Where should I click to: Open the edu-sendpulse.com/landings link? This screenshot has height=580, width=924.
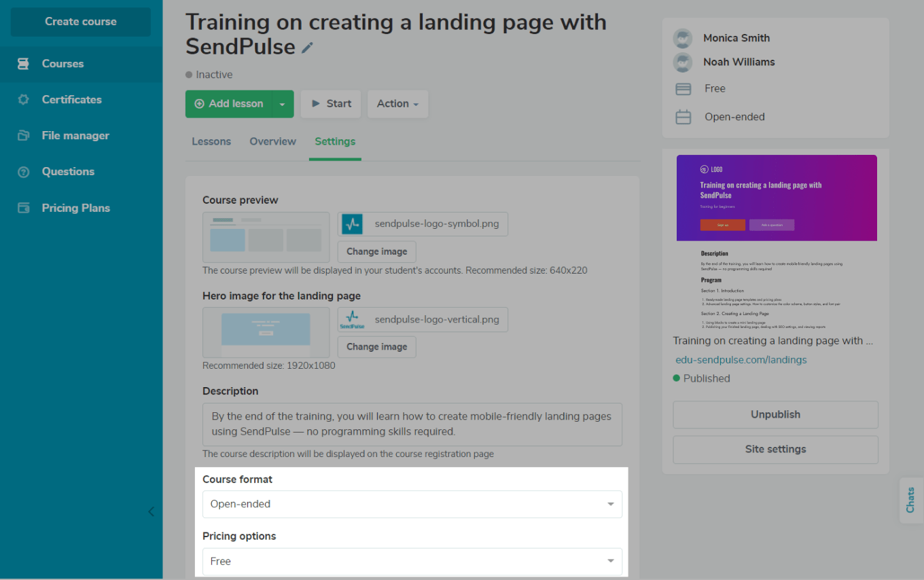(741, 360)
